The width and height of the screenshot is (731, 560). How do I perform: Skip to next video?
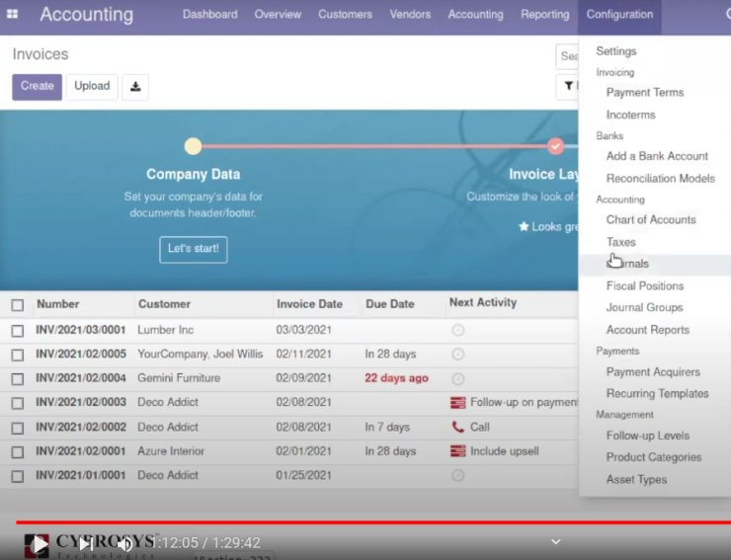tap(85, 543)
